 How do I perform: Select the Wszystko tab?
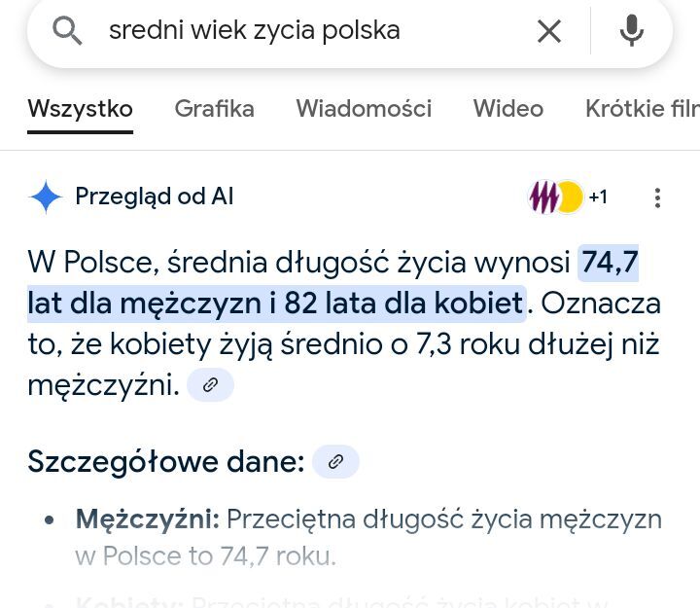coord(80,109)
